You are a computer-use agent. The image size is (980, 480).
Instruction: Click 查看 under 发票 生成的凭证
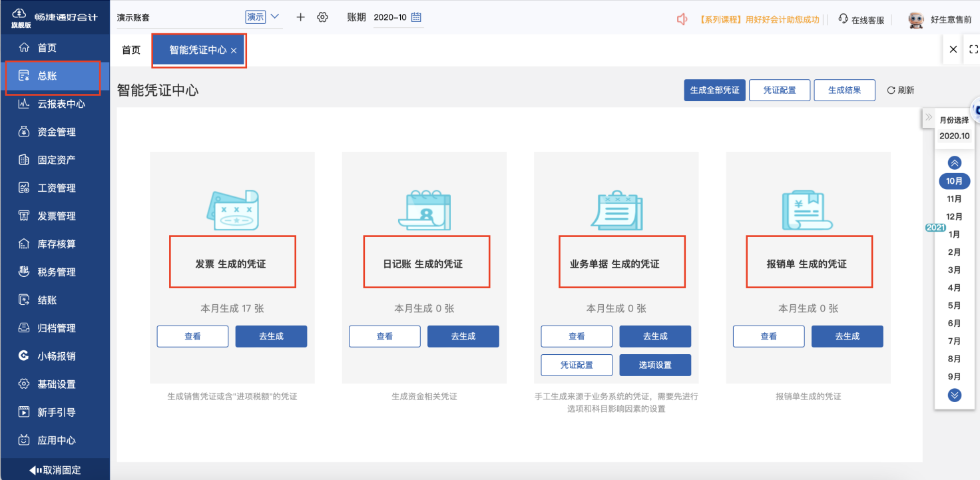[192, 336]
